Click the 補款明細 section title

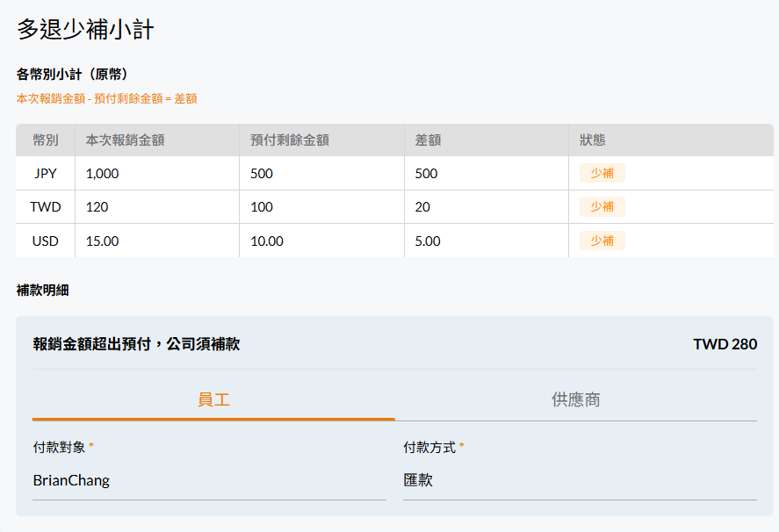coord(43,290)
